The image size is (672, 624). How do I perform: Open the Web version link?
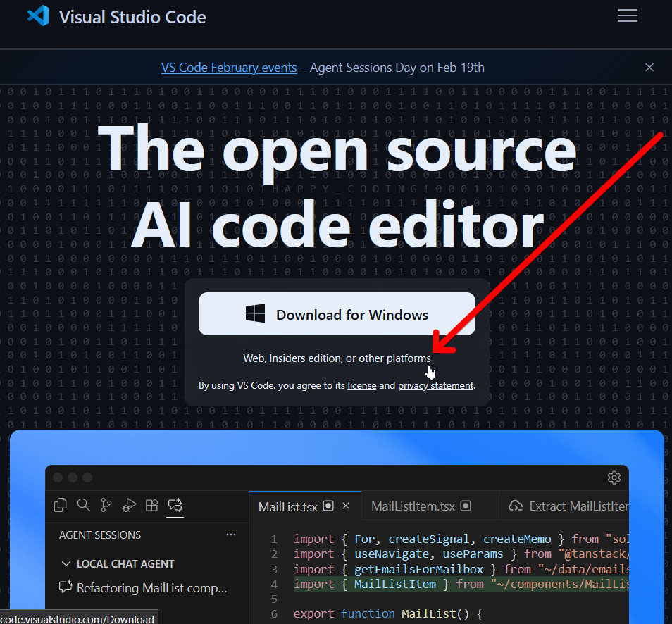(x=254, y=358)
